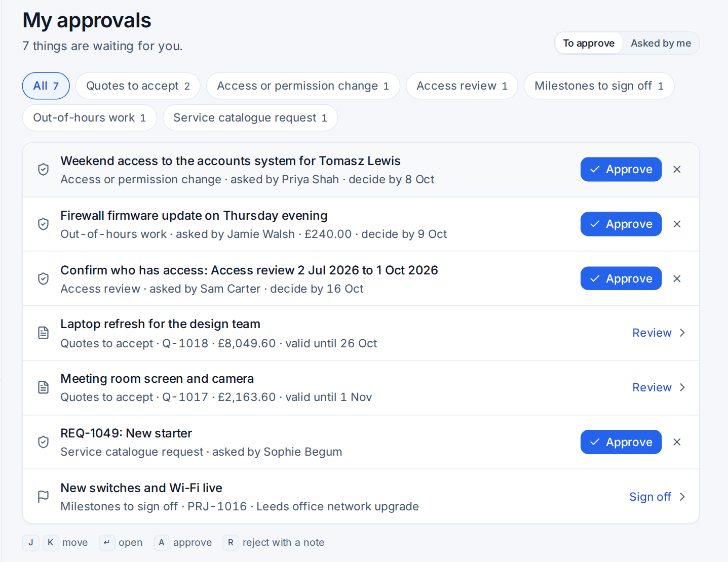Reject Firewall firmware update with X icon

[x=677, y=224]
